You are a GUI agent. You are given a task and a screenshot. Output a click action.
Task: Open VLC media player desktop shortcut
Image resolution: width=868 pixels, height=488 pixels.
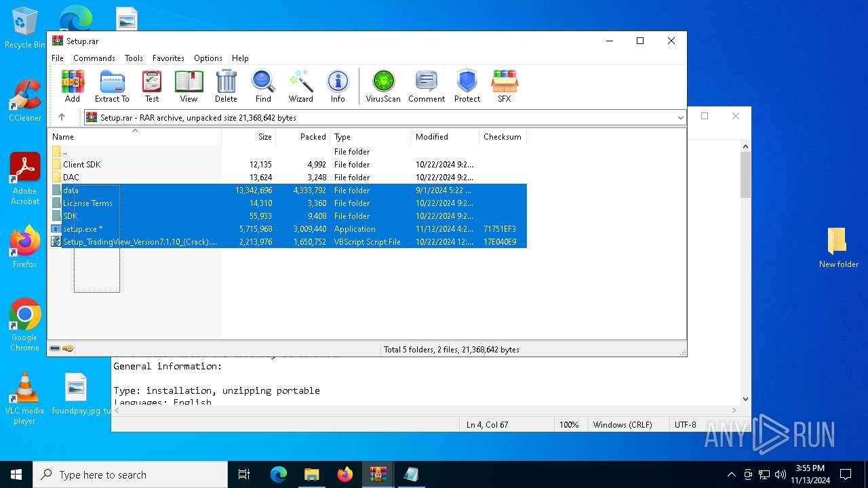(25, 399)
